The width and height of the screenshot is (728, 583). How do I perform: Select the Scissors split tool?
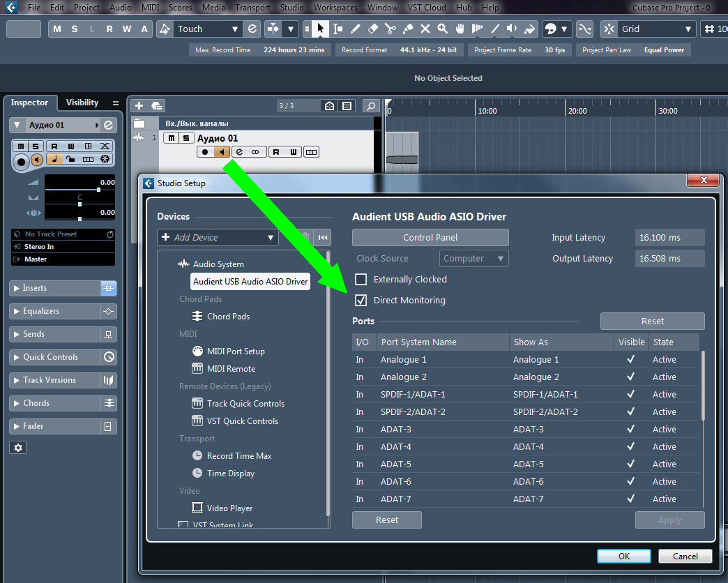pos(390,29)
